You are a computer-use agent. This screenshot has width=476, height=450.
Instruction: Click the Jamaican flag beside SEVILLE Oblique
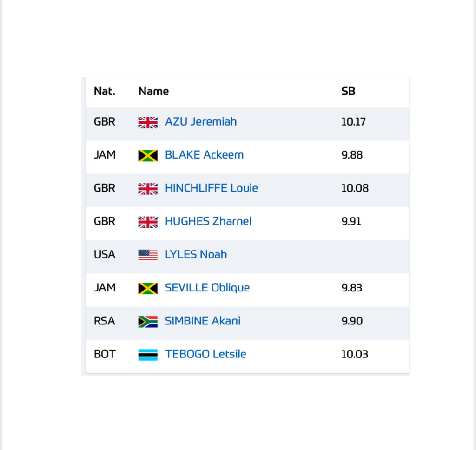click(x=148, y=289)
